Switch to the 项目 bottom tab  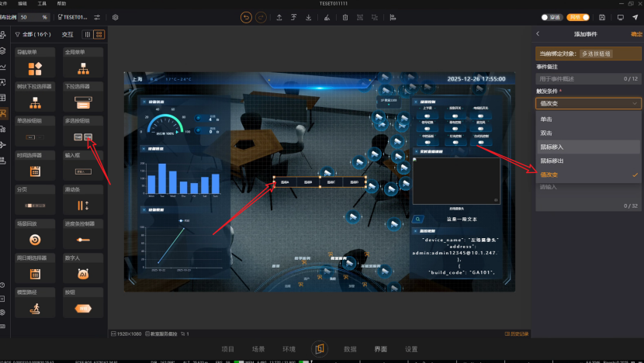coord(227,349)
